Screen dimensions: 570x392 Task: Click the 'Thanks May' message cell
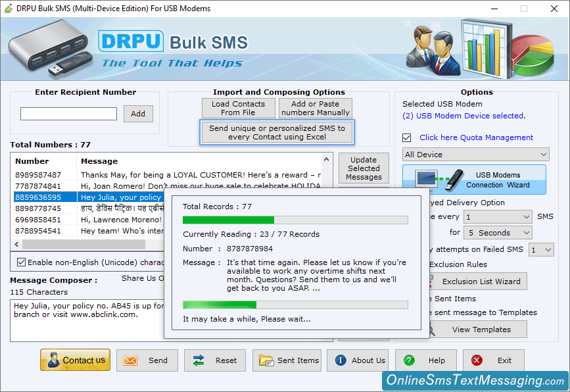pos(201,175)
